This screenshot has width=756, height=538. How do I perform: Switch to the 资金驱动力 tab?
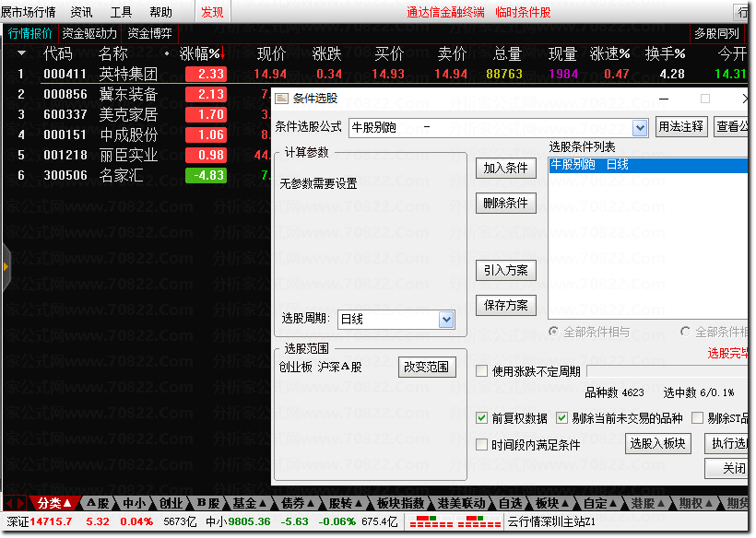[89, 34]
